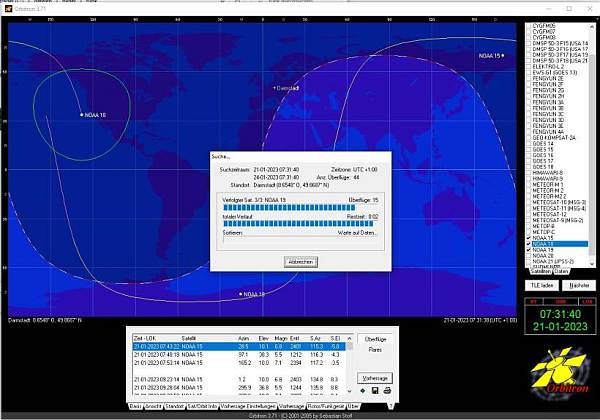Click the prediction table scroll down arrow

tap(349, 391)
